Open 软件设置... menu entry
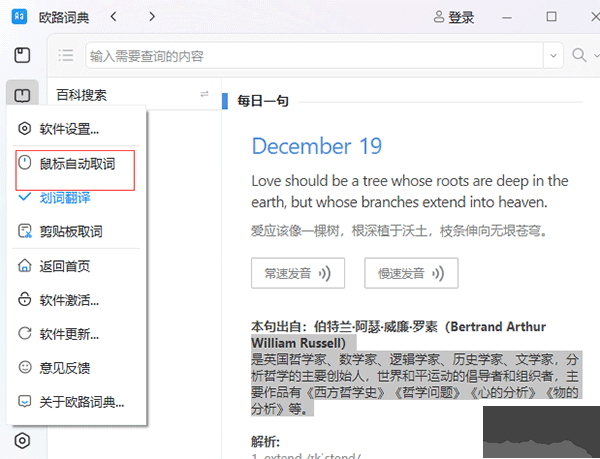 pyautogui.click(x=77, y=129)
